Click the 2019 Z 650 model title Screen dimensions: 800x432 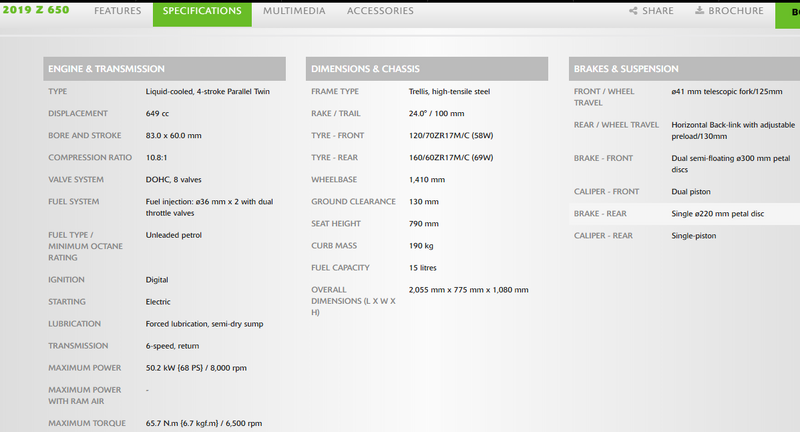36,10
